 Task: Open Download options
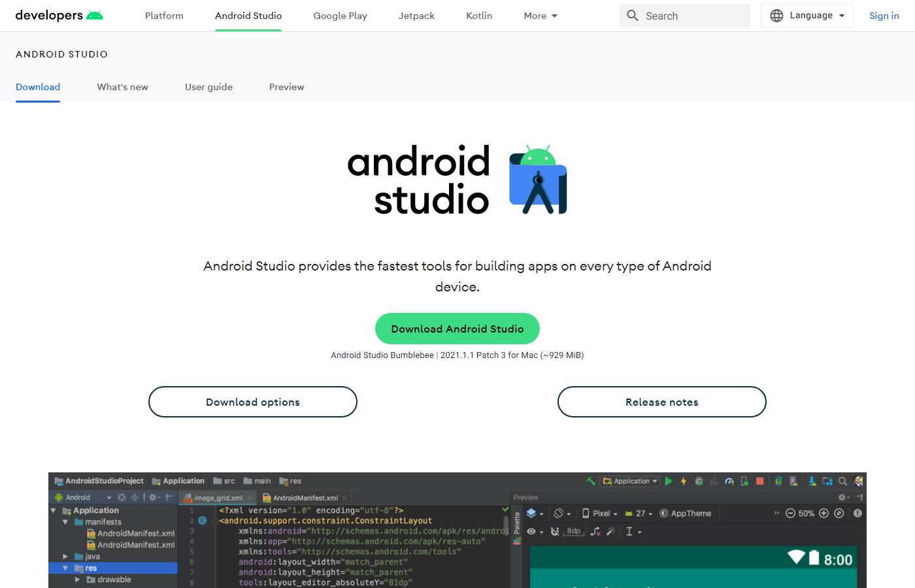[x=253, y=402]
